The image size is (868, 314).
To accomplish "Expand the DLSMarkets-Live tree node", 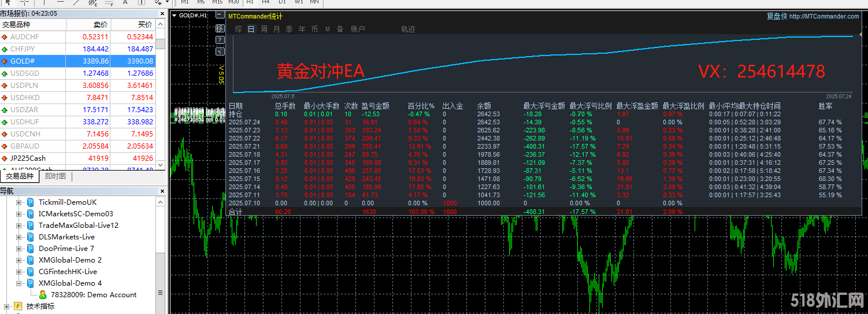I will tap(18, 237).
